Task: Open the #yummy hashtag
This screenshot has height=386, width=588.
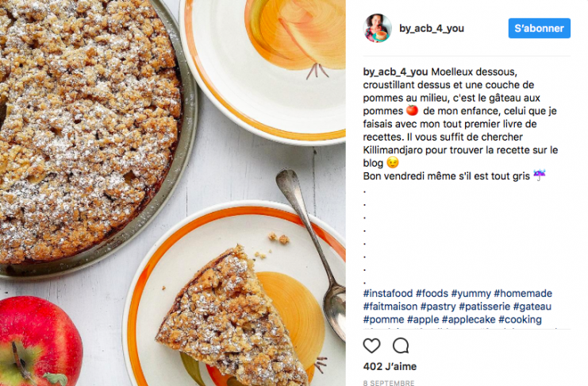Action: tap(471, 293)
